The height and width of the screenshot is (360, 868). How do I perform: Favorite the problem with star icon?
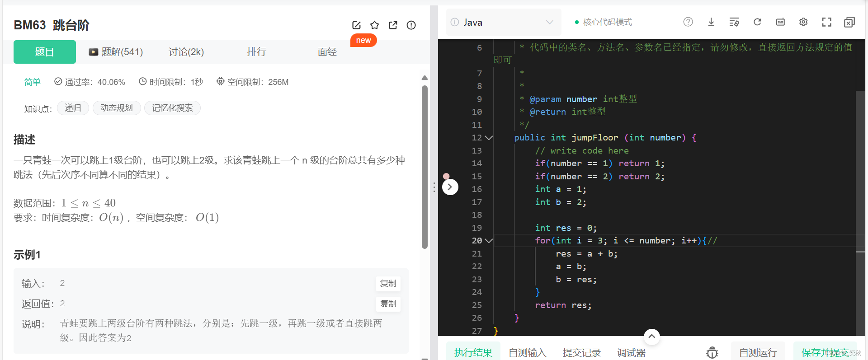coord(374,25)
